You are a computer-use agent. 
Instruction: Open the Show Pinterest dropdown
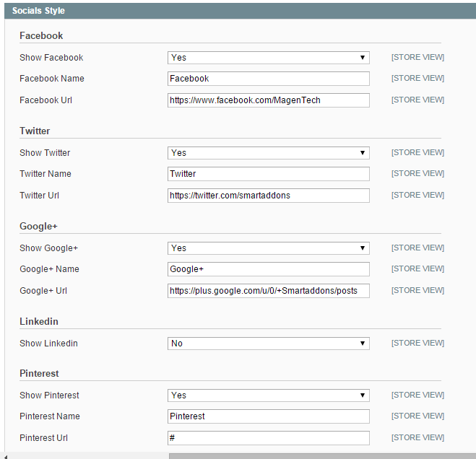click(x=269, y=395)
